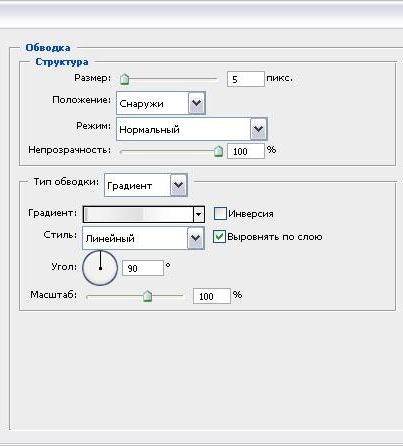Click the Обводка section heading

(48, 48)
